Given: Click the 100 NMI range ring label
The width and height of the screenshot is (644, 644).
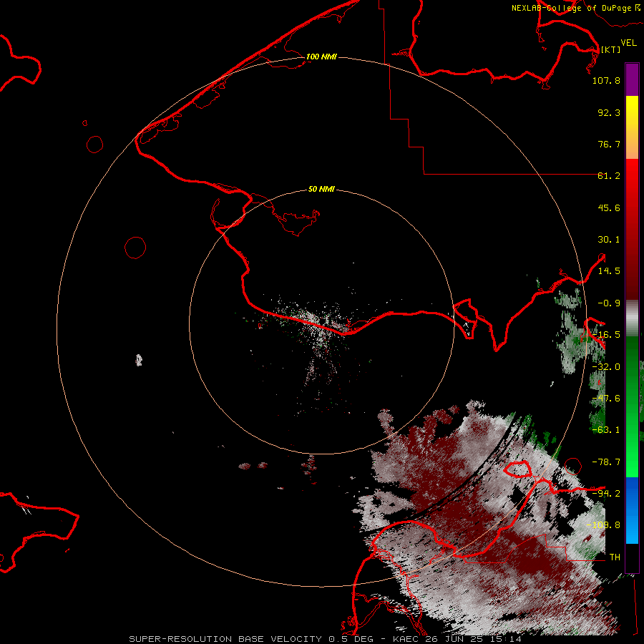Looking at the screenshot, I should (x=321, y=57).
